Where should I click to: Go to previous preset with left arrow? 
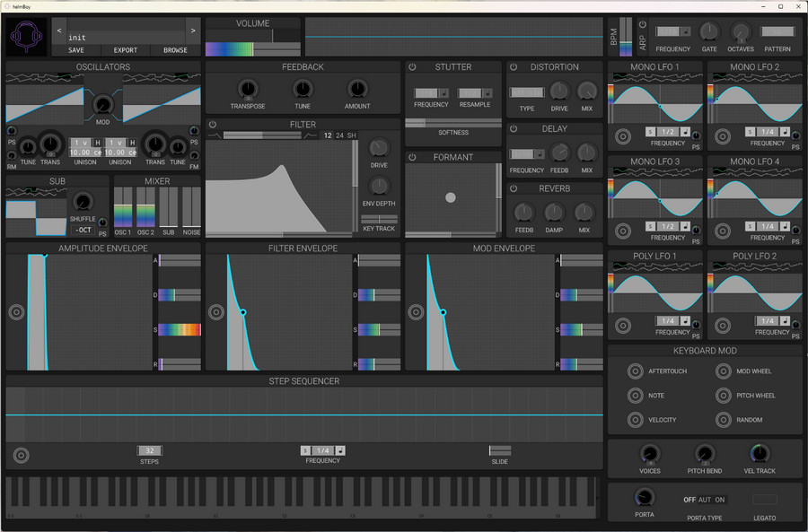[59, 31]
